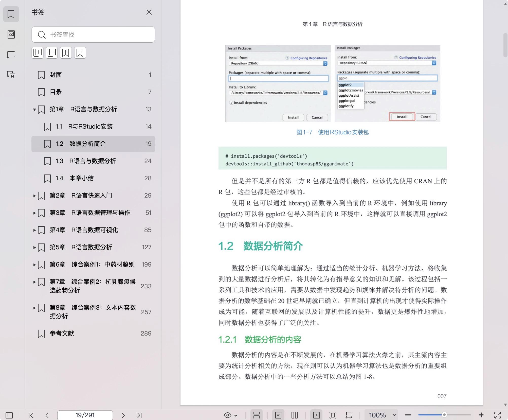Screen dimensions: 508x420
Task: Open the comments panel icon in sidebar
Action: tap(11, 55)
